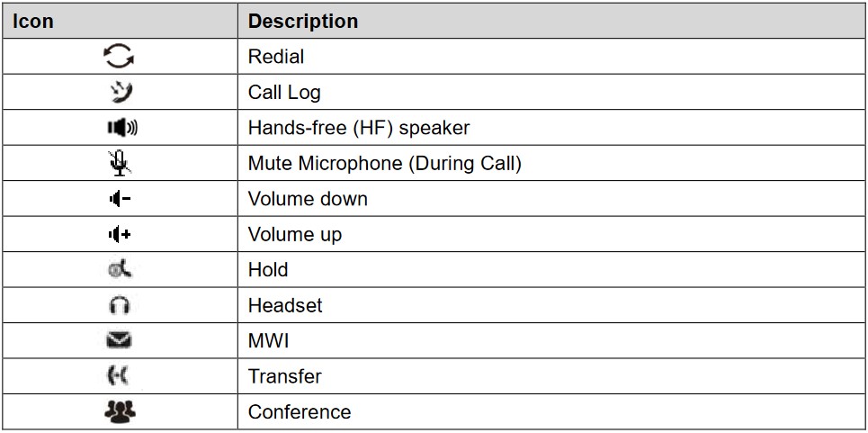Click 'Mute Microphone (During Call)' text
This screenshot has width=868, height=433.
pyautogui.click(x=384, y=164)
